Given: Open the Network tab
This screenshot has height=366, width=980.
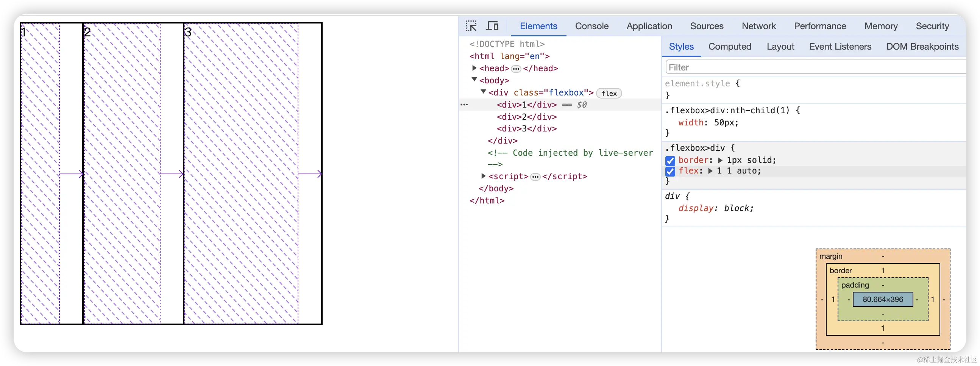Looking at the screenshot, I should click(x=758, y=26).
